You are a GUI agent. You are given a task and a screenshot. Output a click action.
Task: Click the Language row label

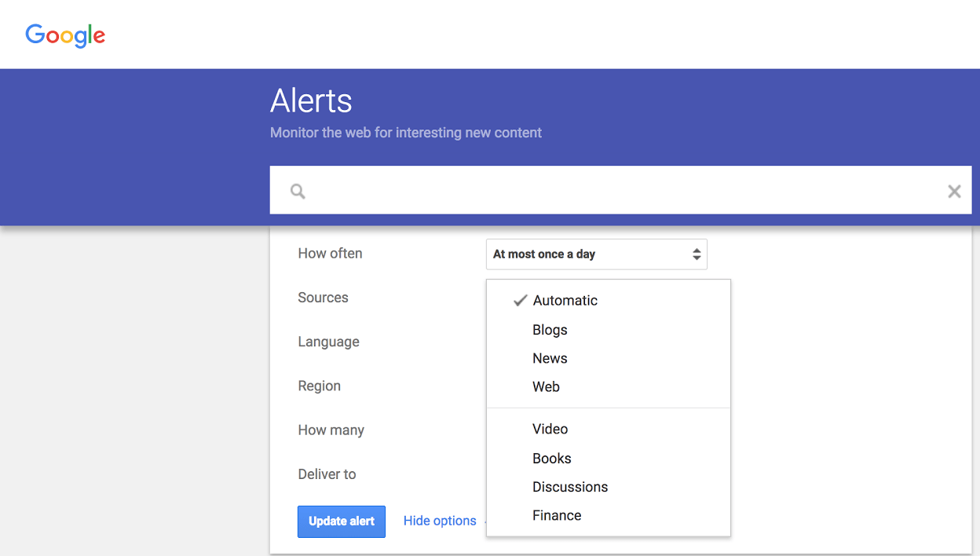pyautogui.click(x=328, y=342)
